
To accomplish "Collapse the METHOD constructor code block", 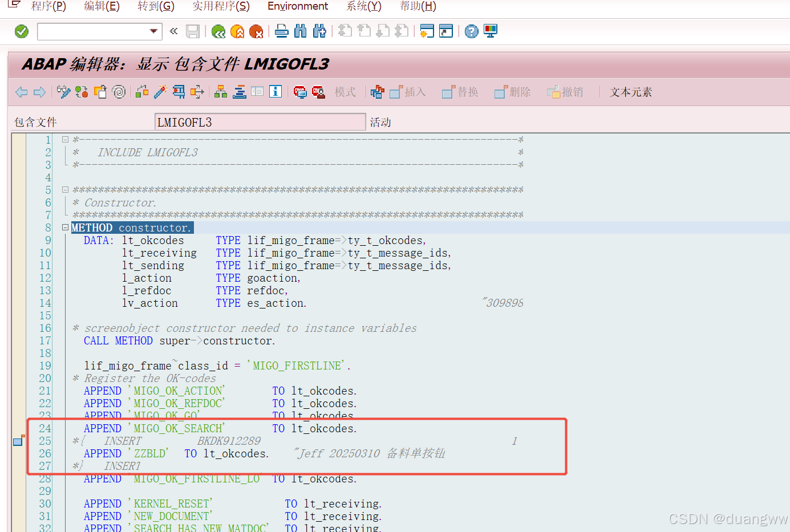I will [x=65, y=227].
